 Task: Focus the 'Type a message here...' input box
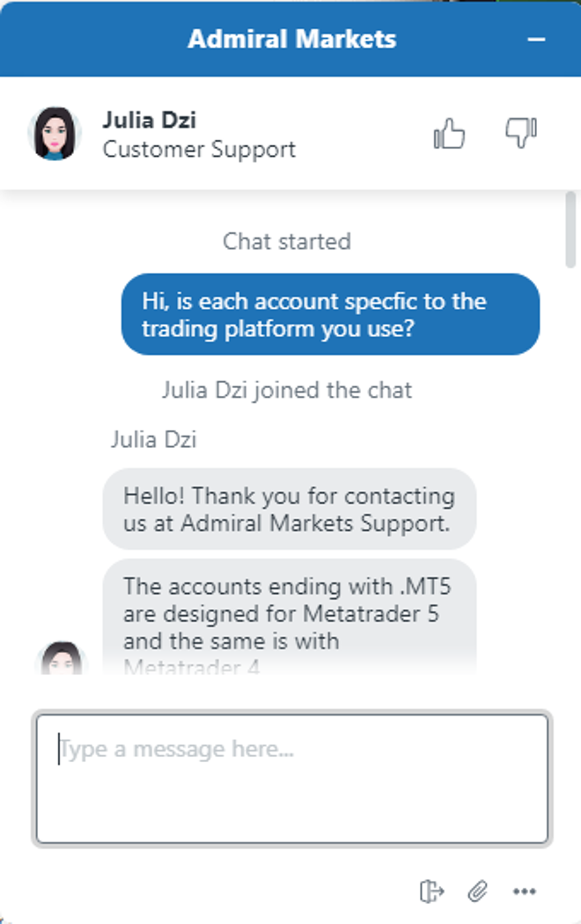coord(291,779)
